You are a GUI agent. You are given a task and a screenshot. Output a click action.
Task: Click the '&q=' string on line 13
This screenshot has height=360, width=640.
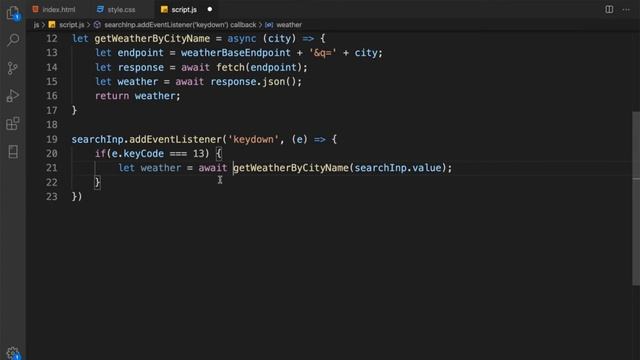tap(323, 53)
